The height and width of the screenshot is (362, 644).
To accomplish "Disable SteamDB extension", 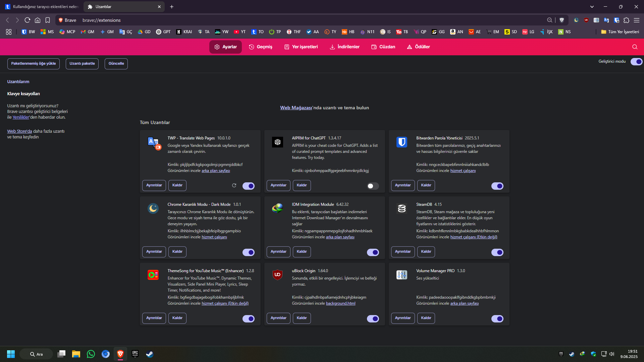I will pyautogui.click(x=497, y=252).
